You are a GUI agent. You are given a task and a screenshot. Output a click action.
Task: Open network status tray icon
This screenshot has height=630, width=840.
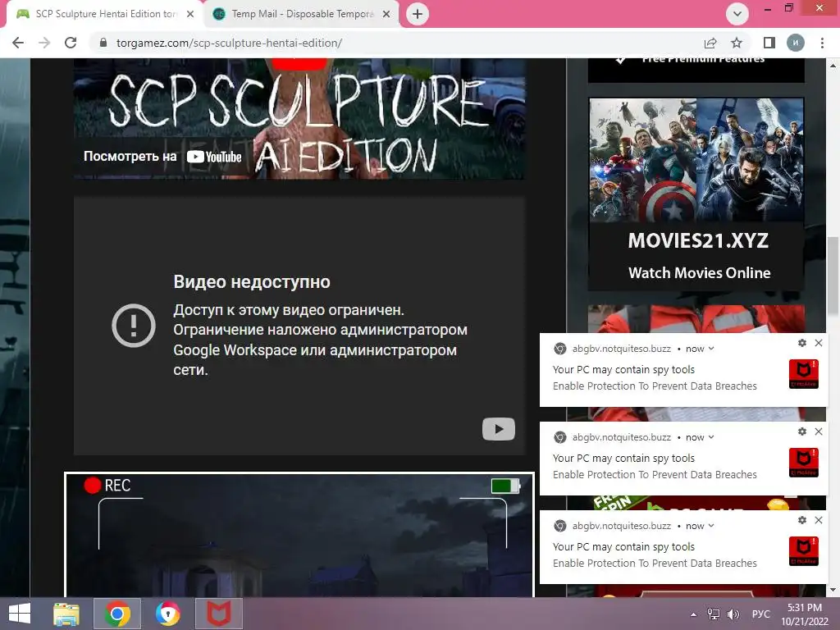pyautogui.click(x=714, y=614)
